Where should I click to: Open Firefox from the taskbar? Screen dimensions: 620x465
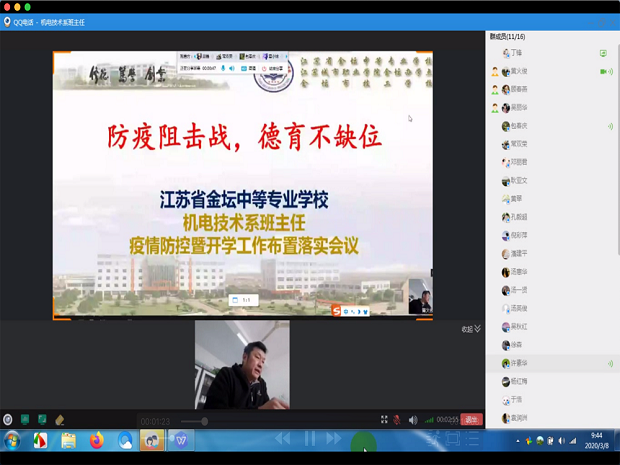[x=97, y=440]
